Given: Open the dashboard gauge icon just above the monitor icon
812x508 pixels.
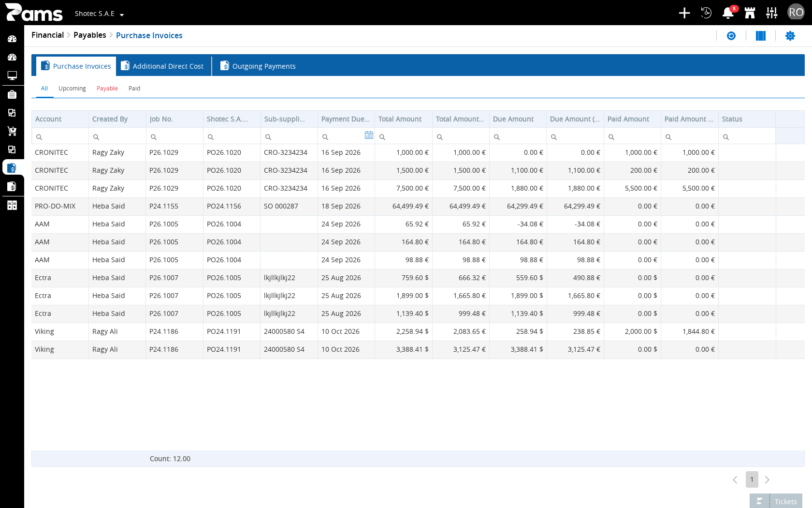Looking at the screenshot, I should tap(12, 57).
